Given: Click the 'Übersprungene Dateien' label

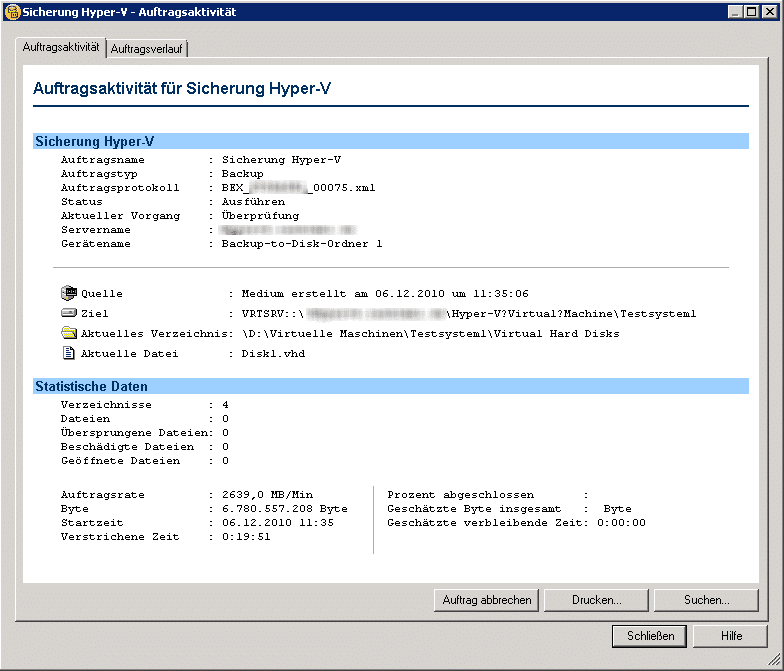Looking at the screenshot, I should coord(134,432).
